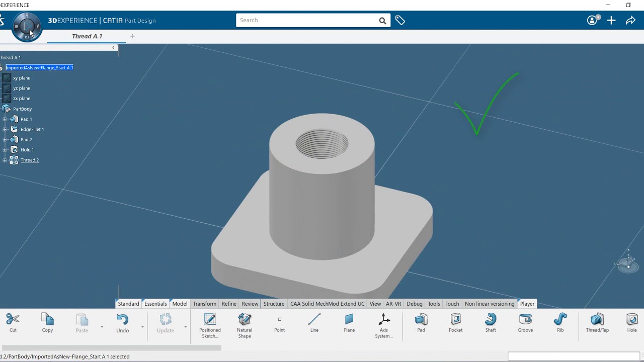Expand the Thread.2 node
644x362 pixels.
[5, 160]
